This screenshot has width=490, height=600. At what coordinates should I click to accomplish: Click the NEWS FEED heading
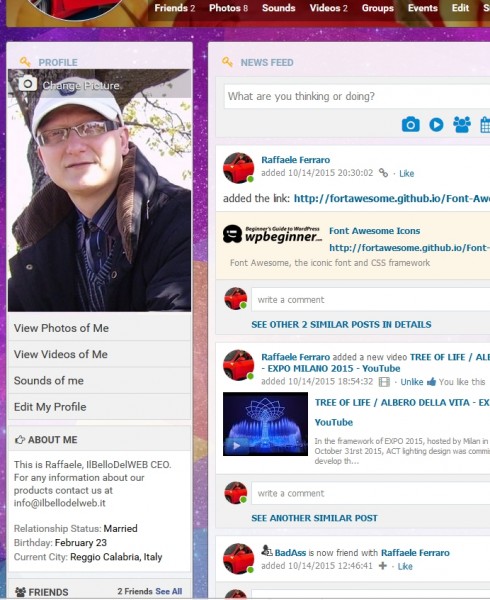coord(267,62)
